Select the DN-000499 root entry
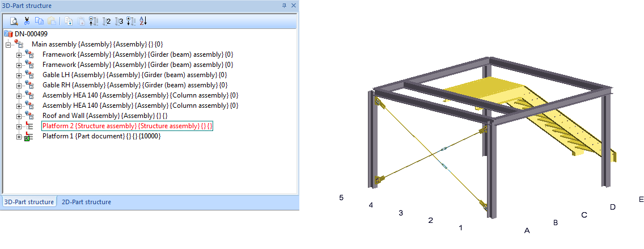Screen dimensions: 644x249 [x=31, y=33]
